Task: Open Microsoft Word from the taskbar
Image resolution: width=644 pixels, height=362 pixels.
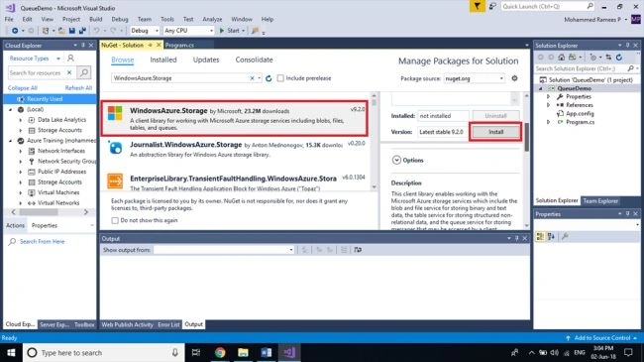Action: click(x=267, y=352)
